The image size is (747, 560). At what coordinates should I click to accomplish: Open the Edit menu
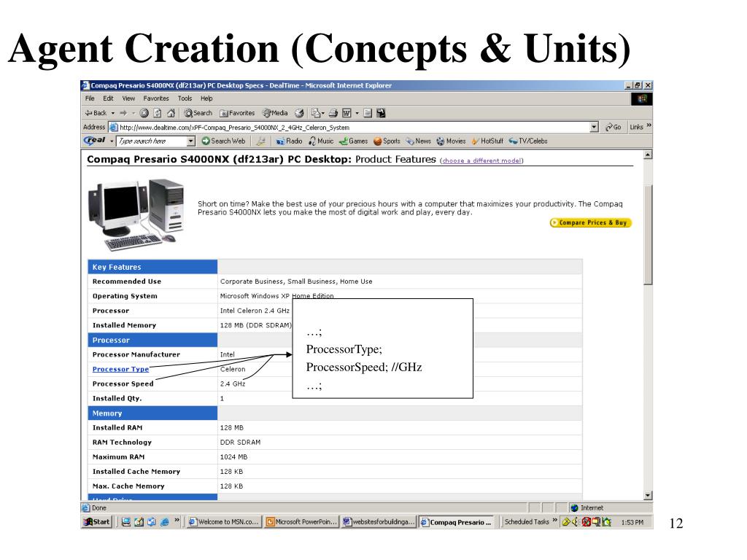click(108, 98)
